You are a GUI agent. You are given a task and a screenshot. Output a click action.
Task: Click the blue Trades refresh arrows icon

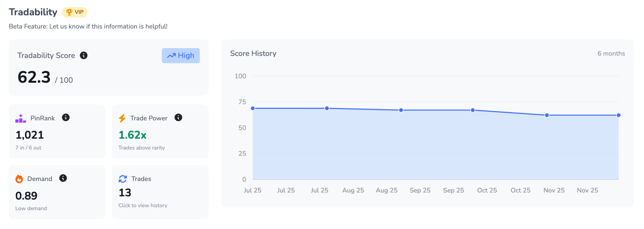[123, 179]
